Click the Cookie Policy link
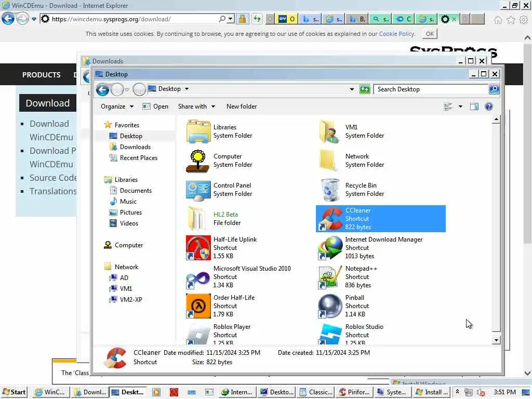Screen dimensions: 532x399 tap(396, 34)
